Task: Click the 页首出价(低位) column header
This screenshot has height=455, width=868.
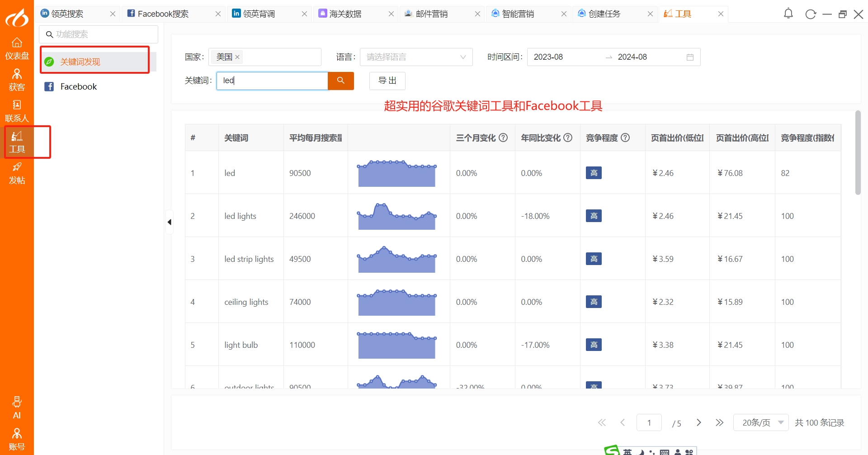Action: click(677, 137)
